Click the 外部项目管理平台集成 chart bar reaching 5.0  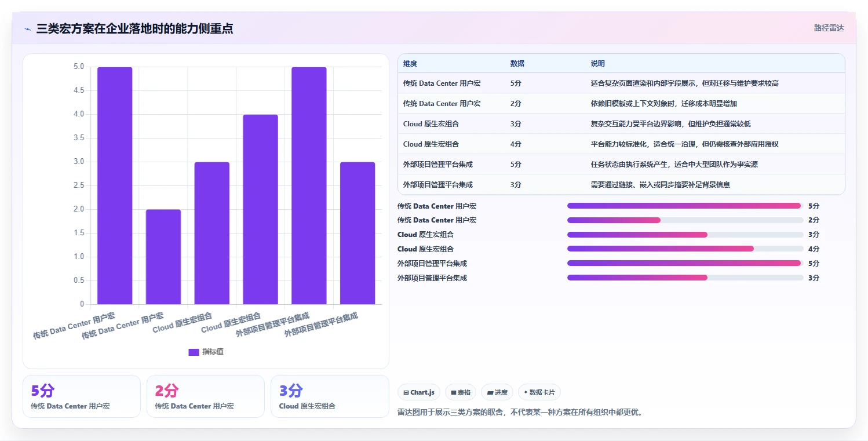(309, 185)
